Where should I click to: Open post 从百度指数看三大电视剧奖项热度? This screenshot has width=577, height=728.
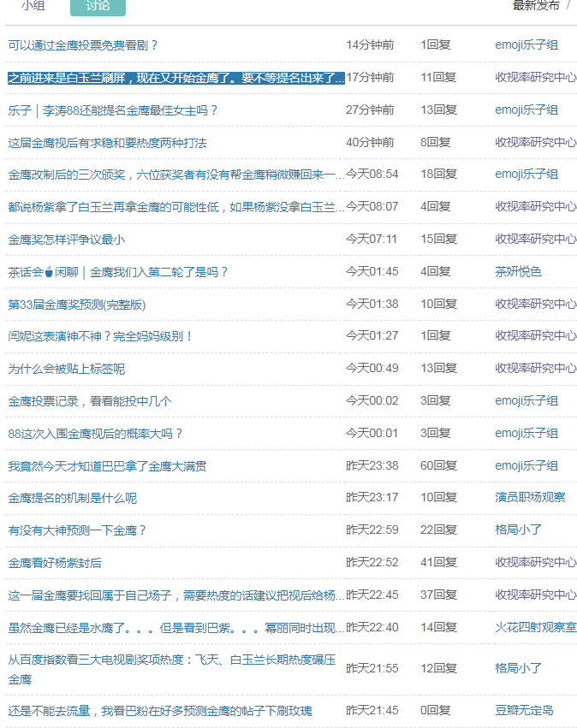click(x=171, y=669)
